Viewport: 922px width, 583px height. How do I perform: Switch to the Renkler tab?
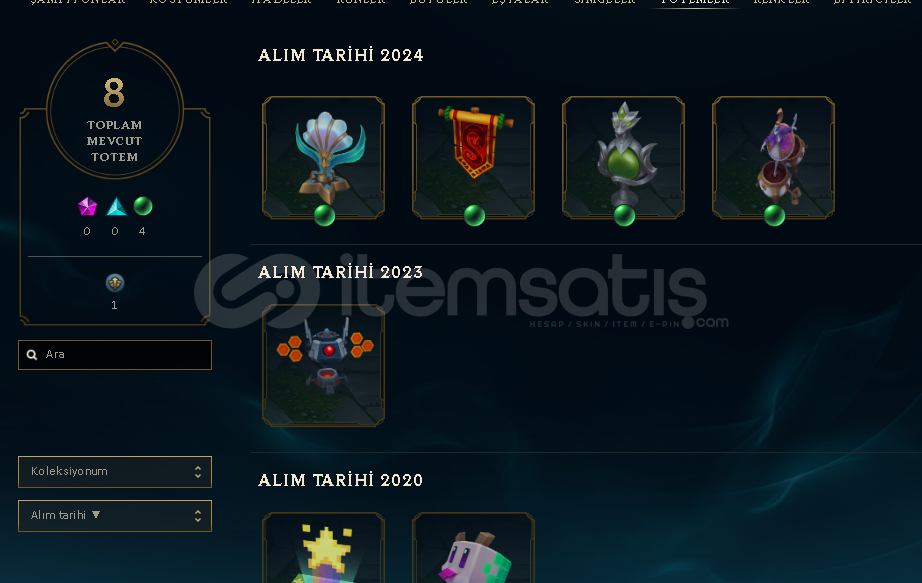point(781,2)
